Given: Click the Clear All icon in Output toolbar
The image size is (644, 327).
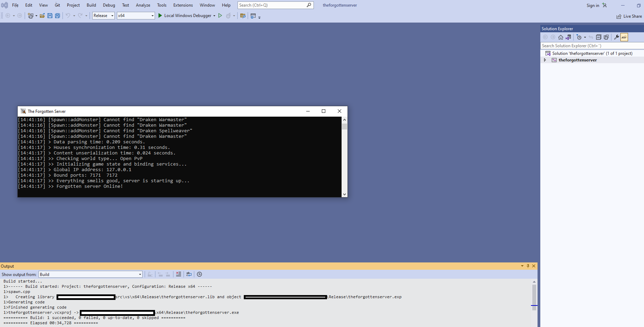Looking at the screenshot, I should pos(179,274).
